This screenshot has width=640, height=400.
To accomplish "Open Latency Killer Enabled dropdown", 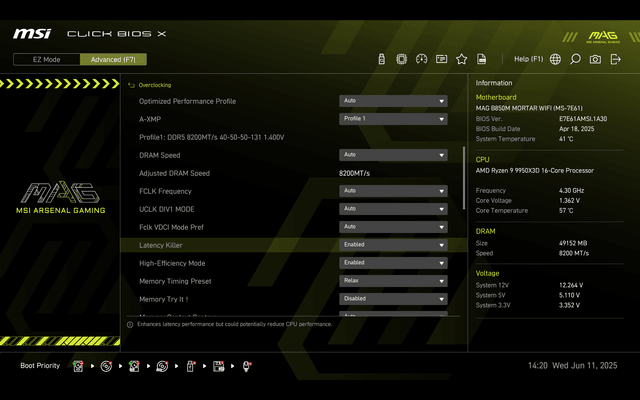I will [x=393, y=244].
